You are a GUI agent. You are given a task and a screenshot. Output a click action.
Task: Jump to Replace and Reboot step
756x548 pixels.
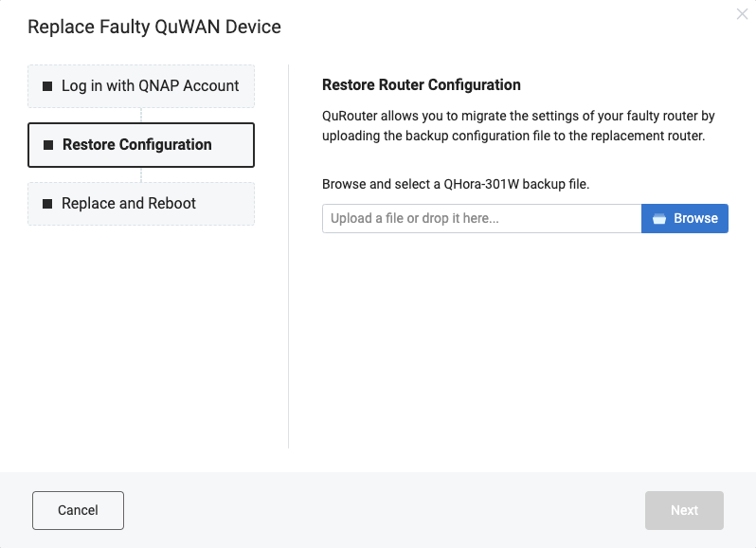click(141, 204)
